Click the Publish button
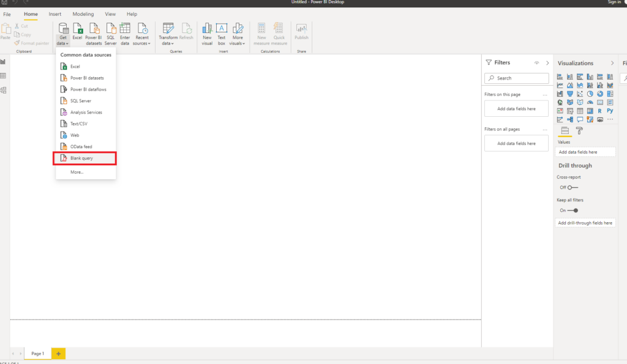Screen dimensions: 627x364 301,31
